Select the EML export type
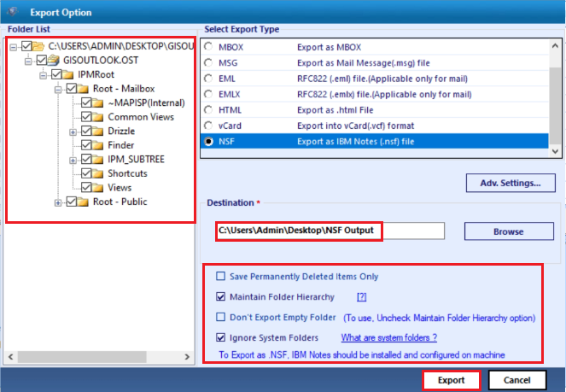The image size is (566, 392). [x=208, y=79]
